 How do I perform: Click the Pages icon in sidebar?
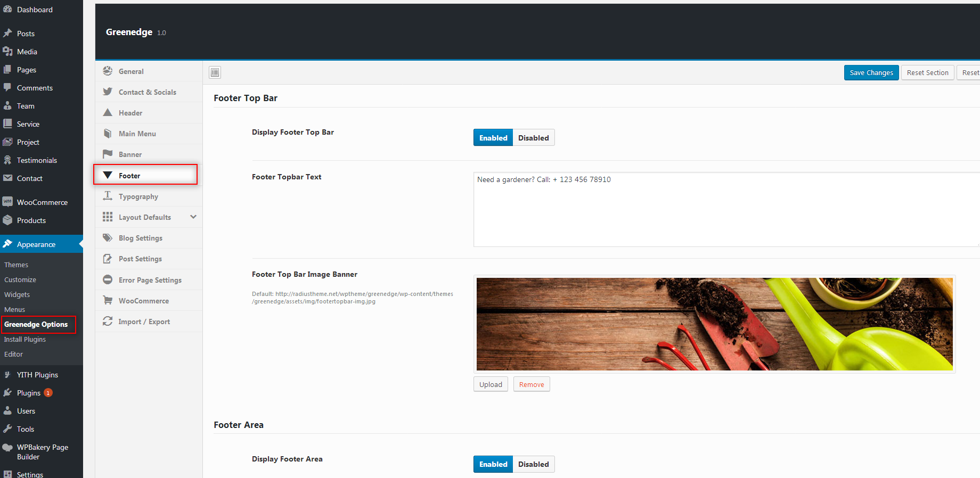(x=7, y=69)
